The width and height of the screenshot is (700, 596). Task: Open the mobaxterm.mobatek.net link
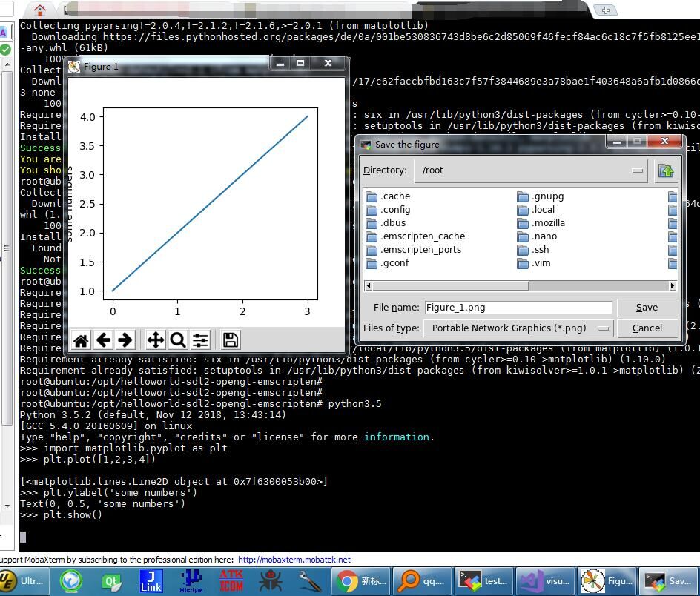click(294, 560)
